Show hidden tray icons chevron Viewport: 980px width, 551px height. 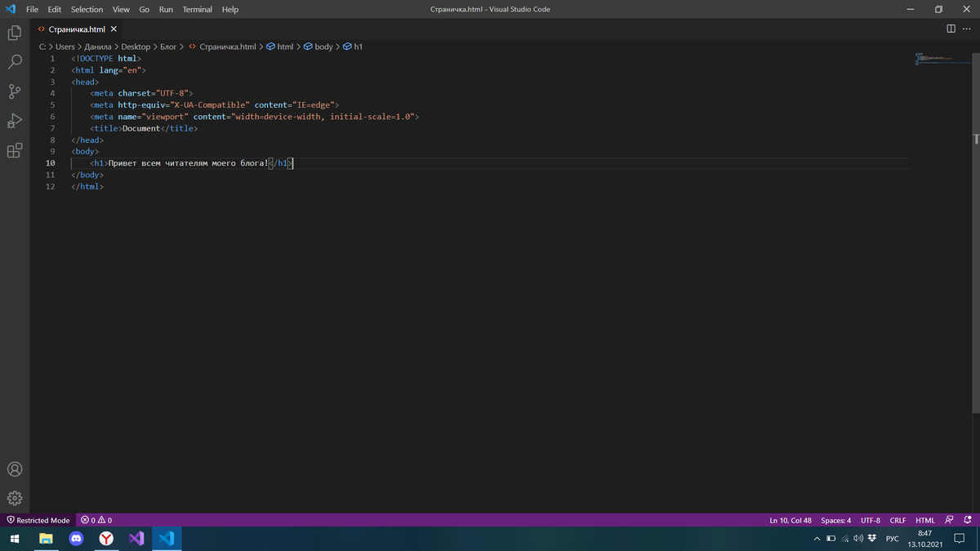click(817, 539)
